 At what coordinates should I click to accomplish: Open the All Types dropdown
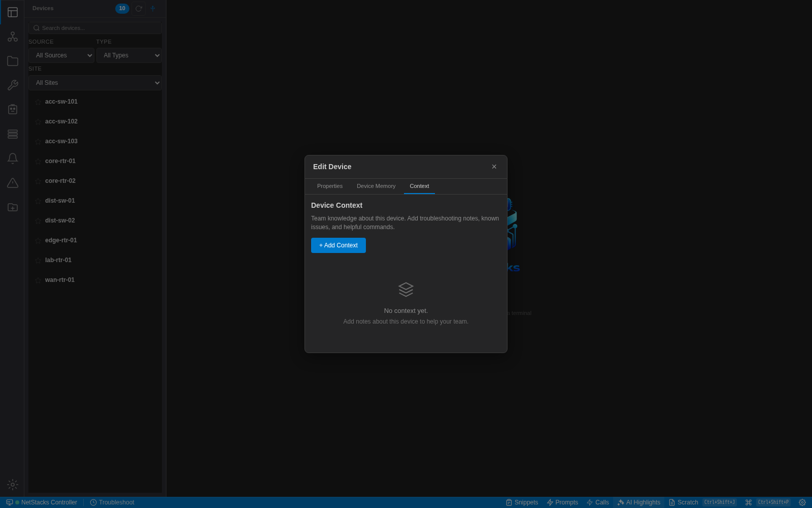coord(129,55)
